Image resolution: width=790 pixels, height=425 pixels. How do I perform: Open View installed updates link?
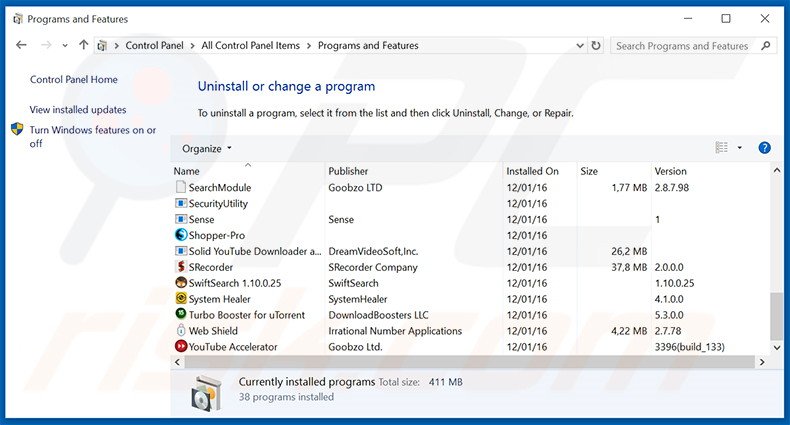(78, 110)
